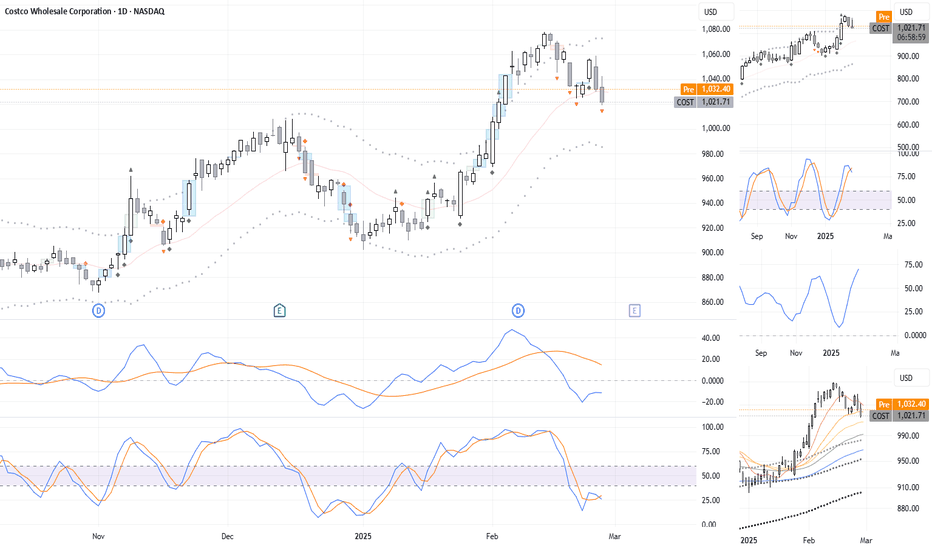
Task: Click the 990.00 label on bottom-right chart
Action: [908, 436]
